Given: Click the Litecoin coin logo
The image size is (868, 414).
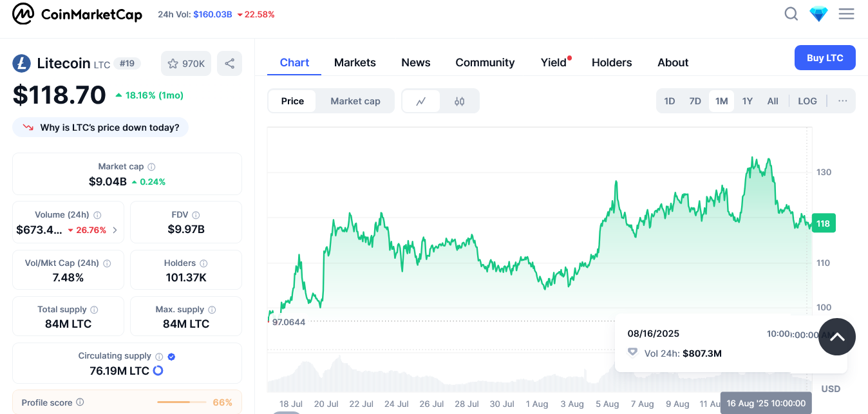Looking at the screenshot, I should point(22,63).
